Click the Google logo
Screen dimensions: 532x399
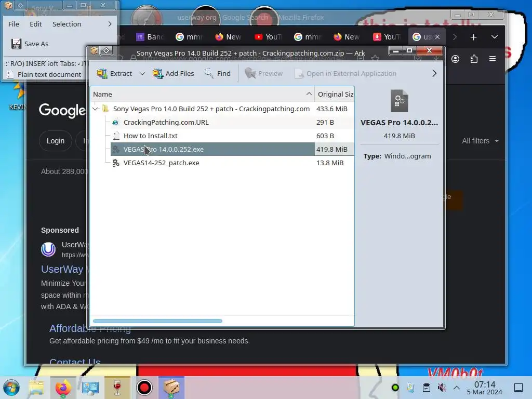[x=62, y=110]
